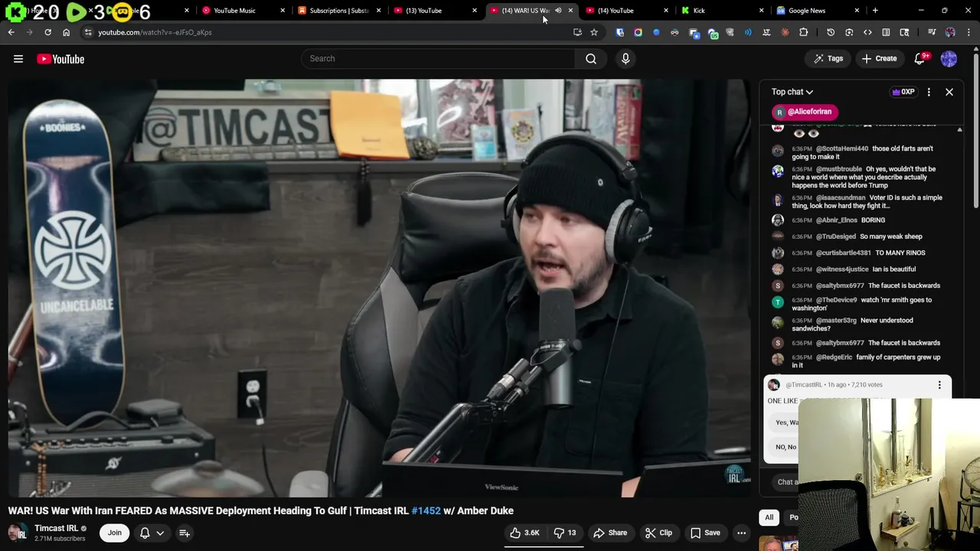Open the Timcast IRL channel name
This screenshot has width=980, height=551.
(56, 528)
